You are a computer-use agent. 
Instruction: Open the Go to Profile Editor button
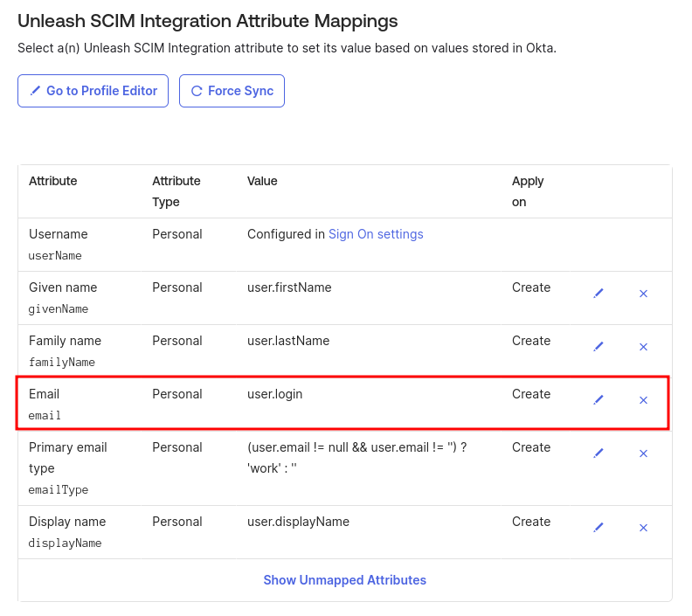[93, 91]
